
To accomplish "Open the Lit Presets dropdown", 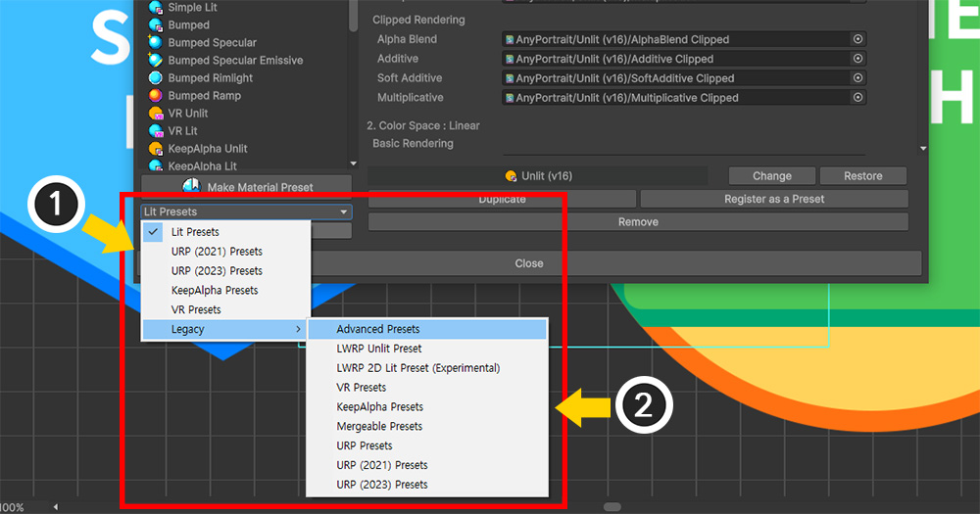I will click(x=245, y=211).
